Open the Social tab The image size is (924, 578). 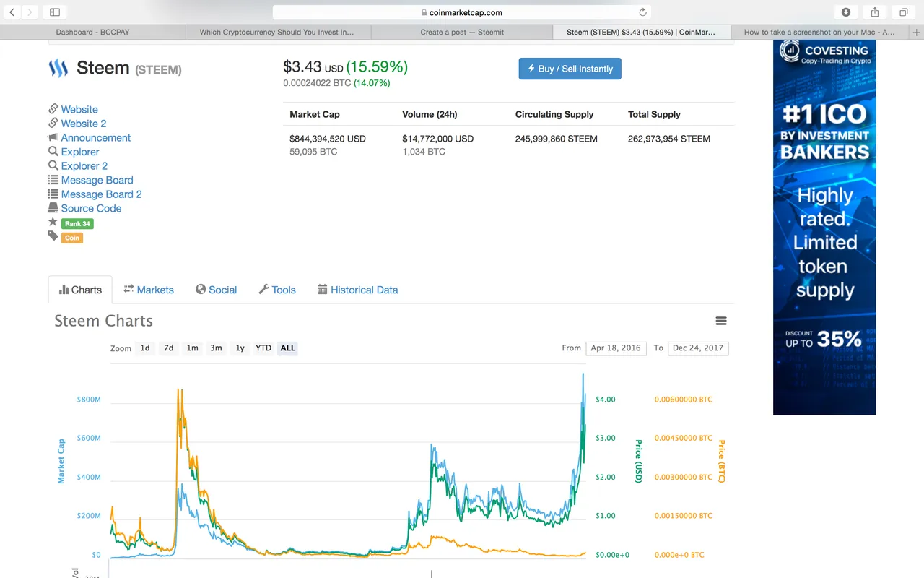click(x=216, y=290)
